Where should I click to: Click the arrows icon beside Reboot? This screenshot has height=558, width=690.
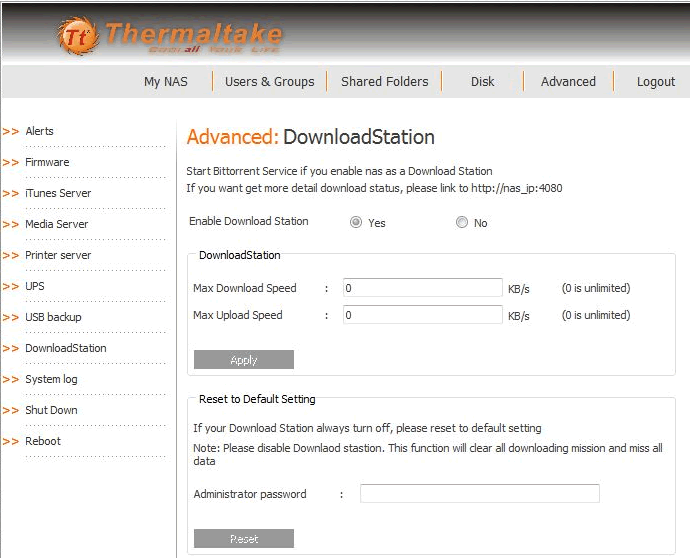(11, 442)
